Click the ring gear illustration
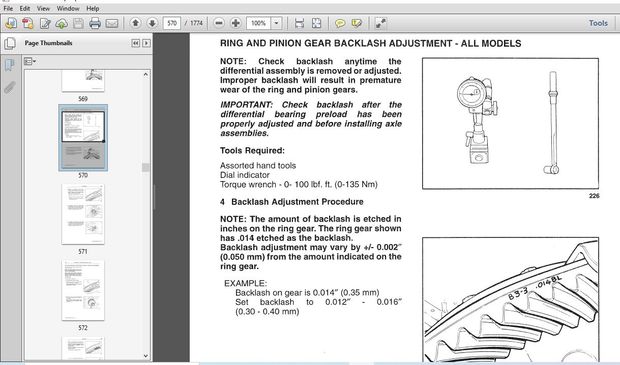The image size is (620, 365). point(510,299)
